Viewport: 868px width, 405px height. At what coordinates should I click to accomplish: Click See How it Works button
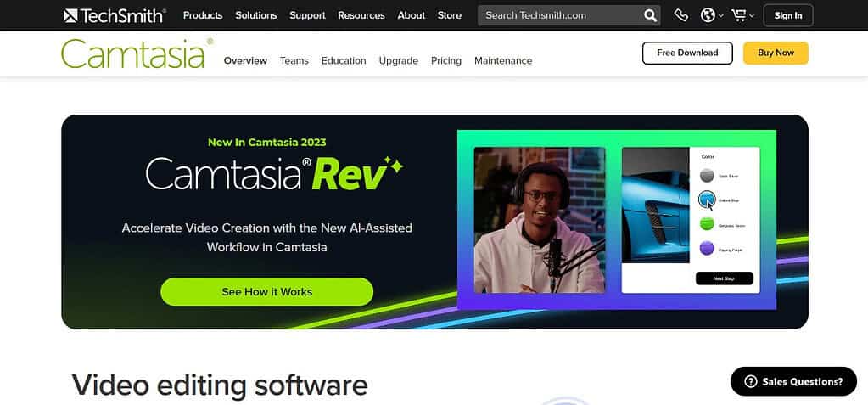coord(266,291)
